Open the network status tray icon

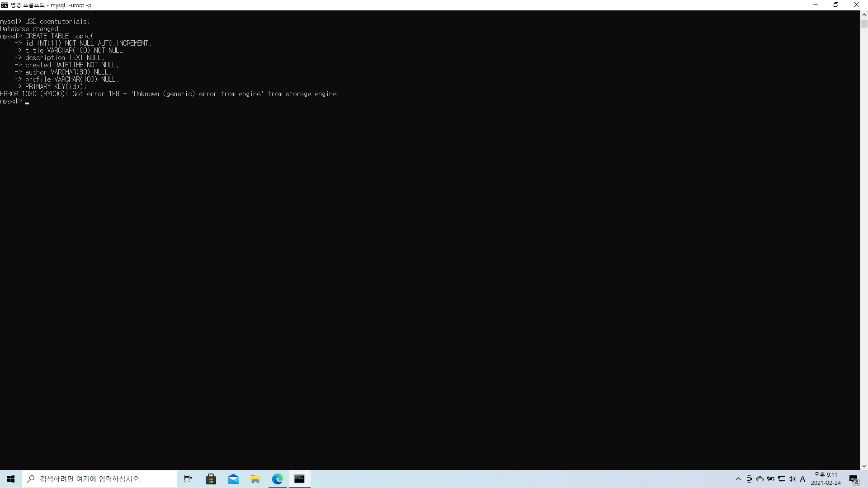[782, 479]
